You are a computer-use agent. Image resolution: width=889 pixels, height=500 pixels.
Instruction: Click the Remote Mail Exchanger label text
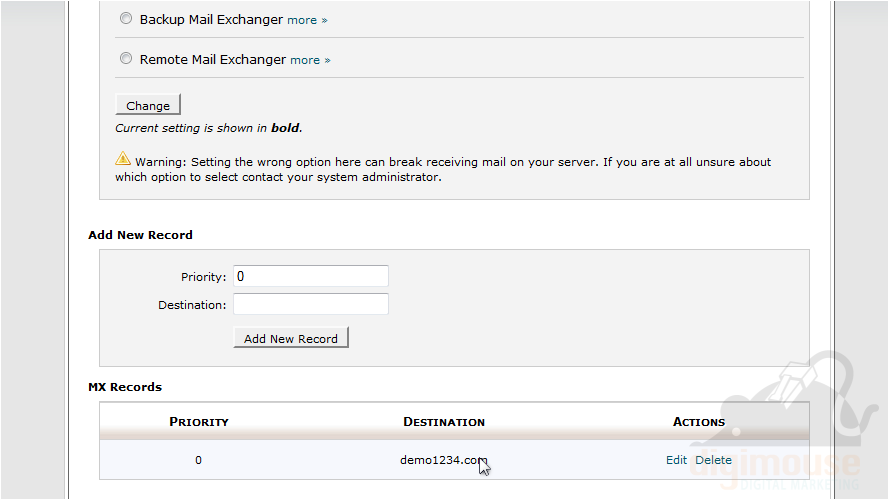click(x=213, y=59)
